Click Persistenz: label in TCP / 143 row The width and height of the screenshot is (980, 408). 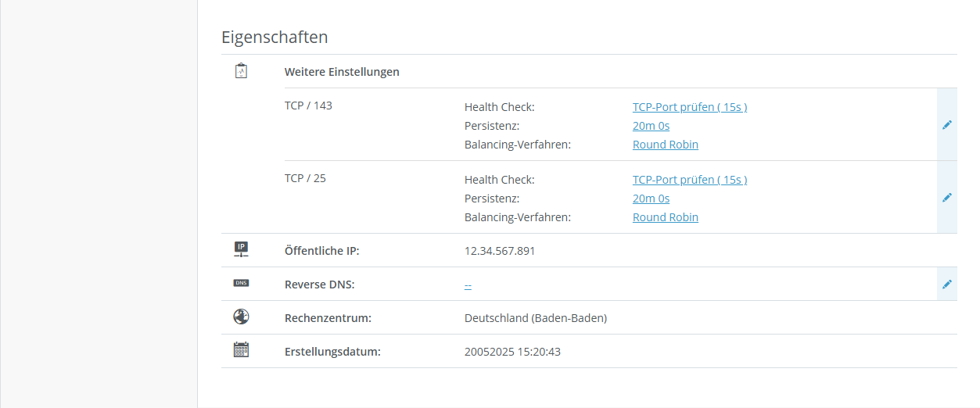tap(492, 126)
